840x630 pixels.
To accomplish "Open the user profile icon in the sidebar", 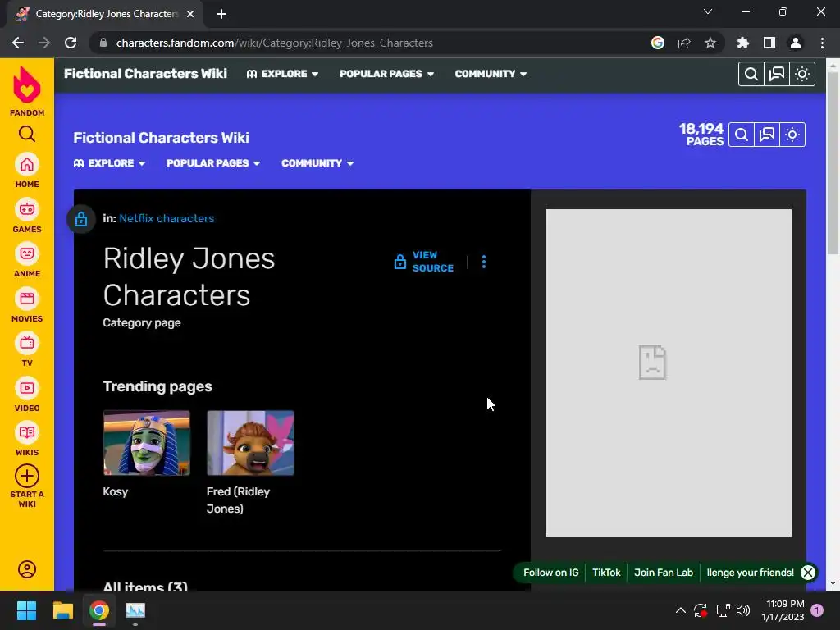I will (x=27, y=569).
